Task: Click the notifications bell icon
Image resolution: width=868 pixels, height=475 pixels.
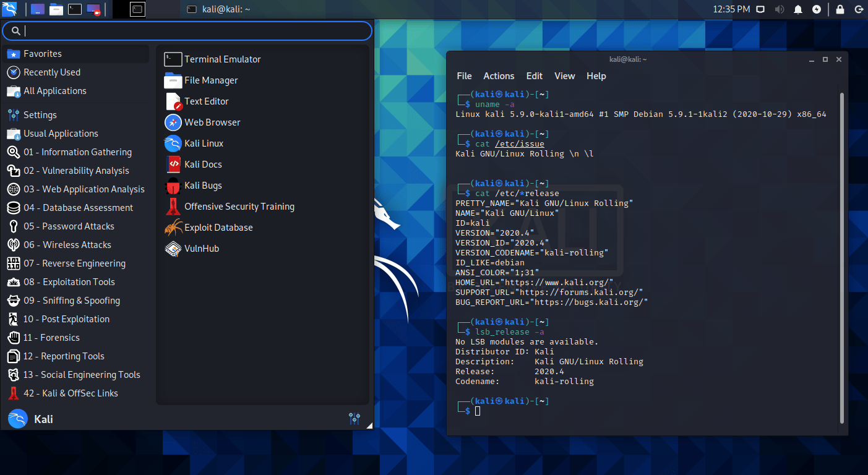Action: [x=798, y=9]
